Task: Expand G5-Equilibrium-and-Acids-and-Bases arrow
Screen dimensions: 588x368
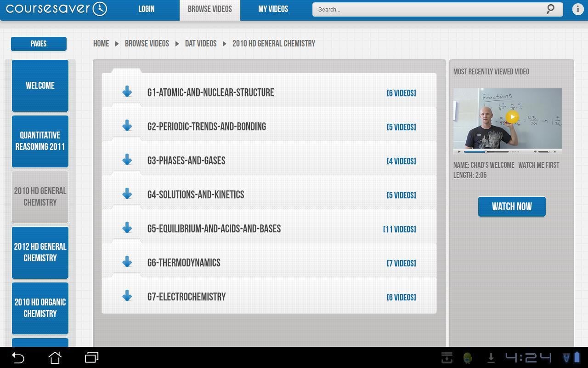Action: 127,228
